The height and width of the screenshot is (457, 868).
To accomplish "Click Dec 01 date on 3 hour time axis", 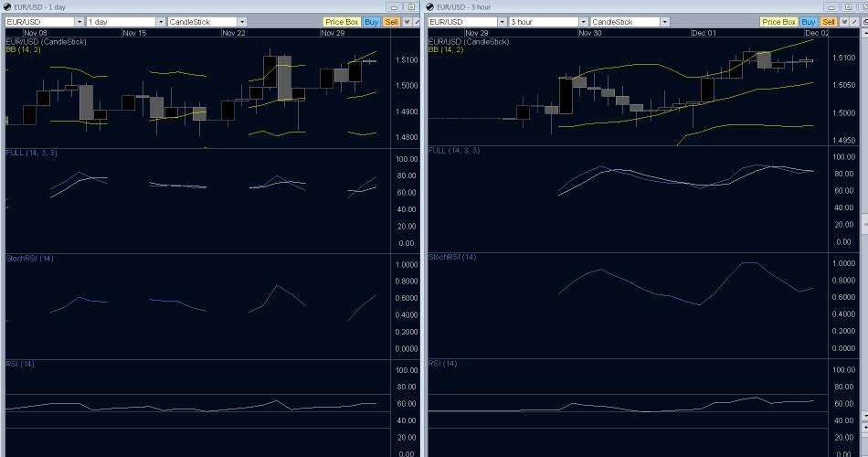I will (704, 33).
